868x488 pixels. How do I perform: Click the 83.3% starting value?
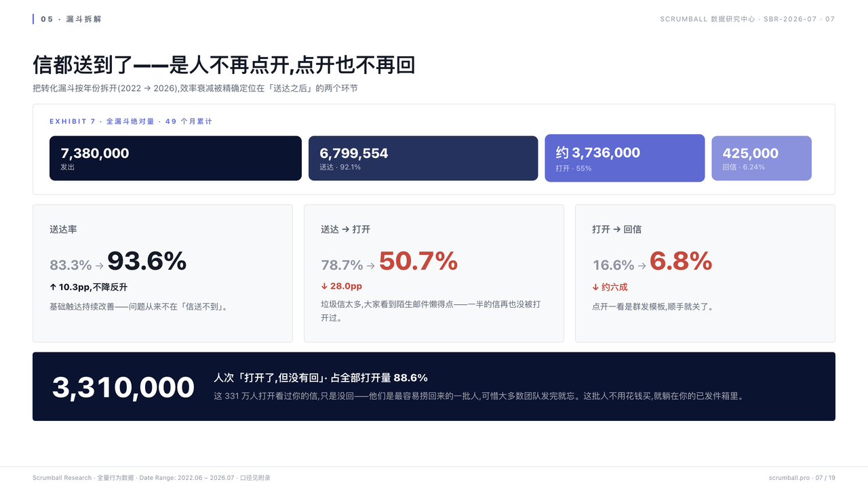click(71, 265)
